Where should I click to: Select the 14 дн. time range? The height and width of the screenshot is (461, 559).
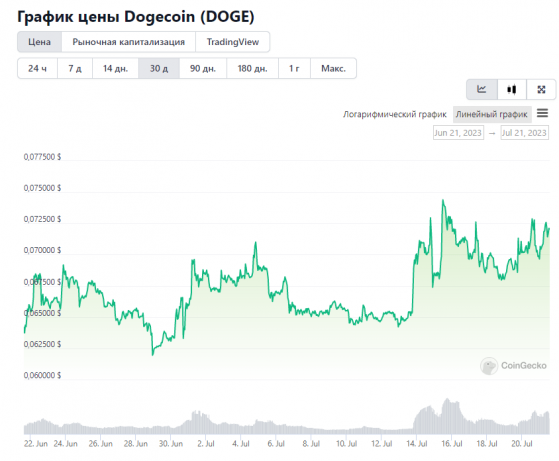coord(115,68)
